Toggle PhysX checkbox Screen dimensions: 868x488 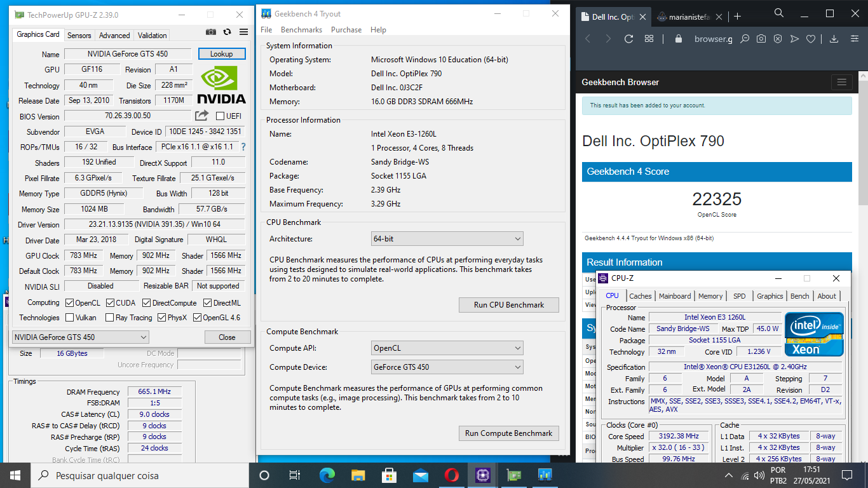coord(161,318)
